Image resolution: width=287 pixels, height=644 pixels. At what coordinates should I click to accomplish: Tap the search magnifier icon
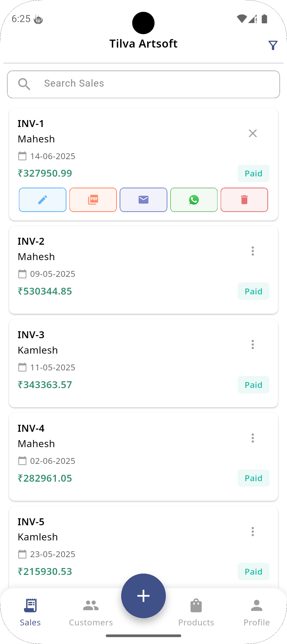point(24,84)
